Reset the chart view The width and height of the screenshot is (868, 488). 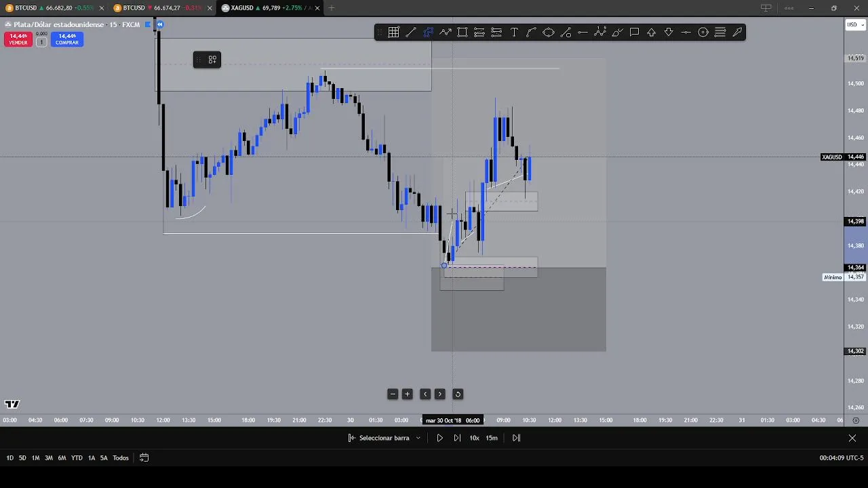pos(458,394)
